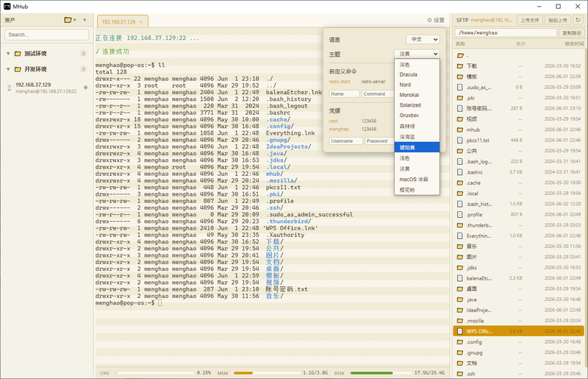The image size is (588, 379).
Task: Click folder icon of mhub in SFTP
Action: click(460, 130)
